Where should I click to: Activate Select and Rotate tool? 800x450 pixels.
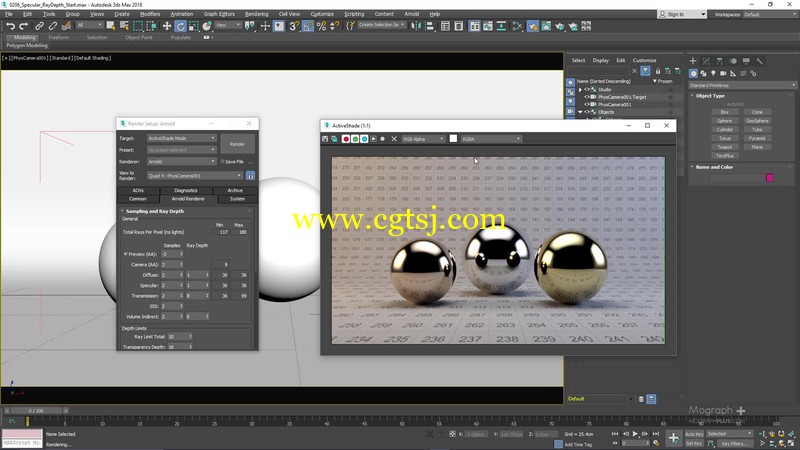tap(180, 26)
